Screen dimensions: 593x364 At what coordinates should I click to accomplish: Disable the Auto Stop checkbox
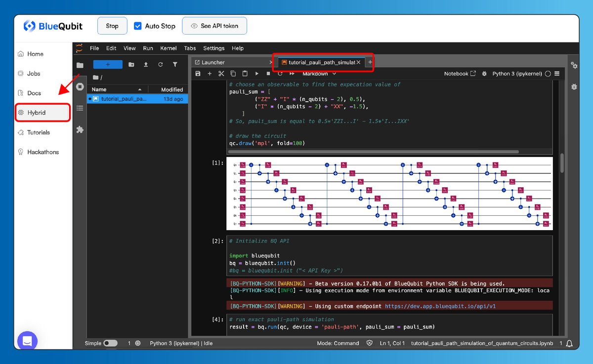point(137,26)
